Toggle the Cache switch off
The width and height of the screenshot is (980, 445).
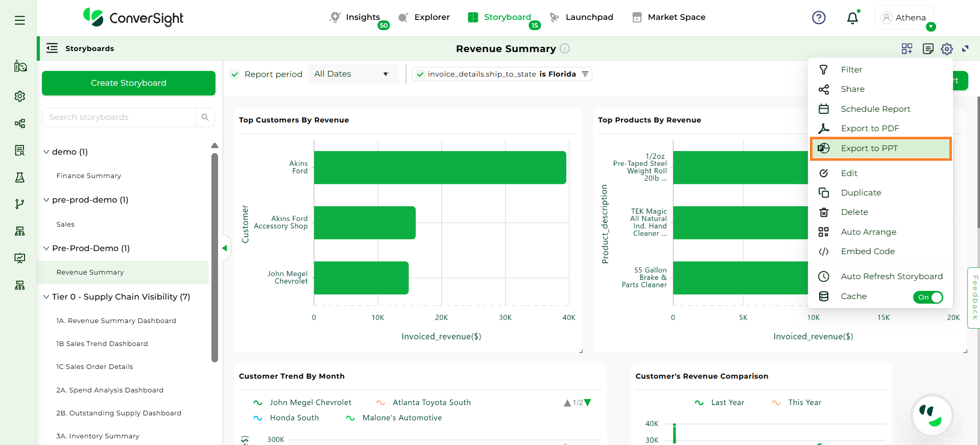tap(928, 297)
